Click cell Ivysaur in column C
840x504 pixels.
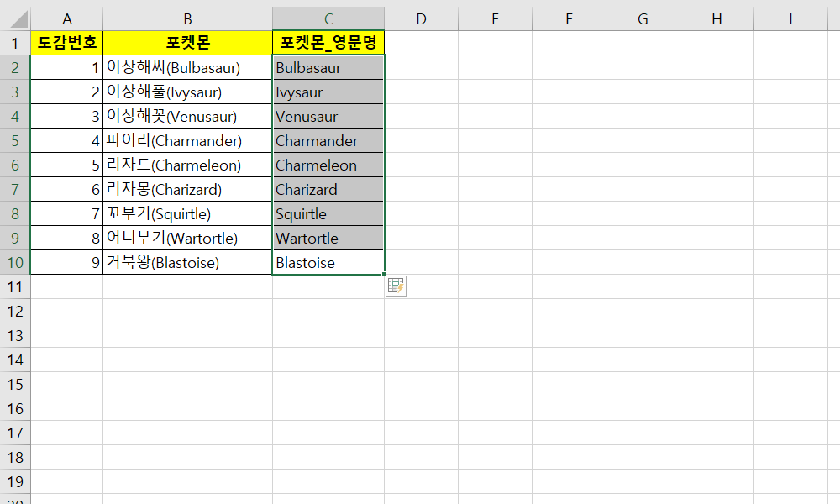(x=328, y=92)
